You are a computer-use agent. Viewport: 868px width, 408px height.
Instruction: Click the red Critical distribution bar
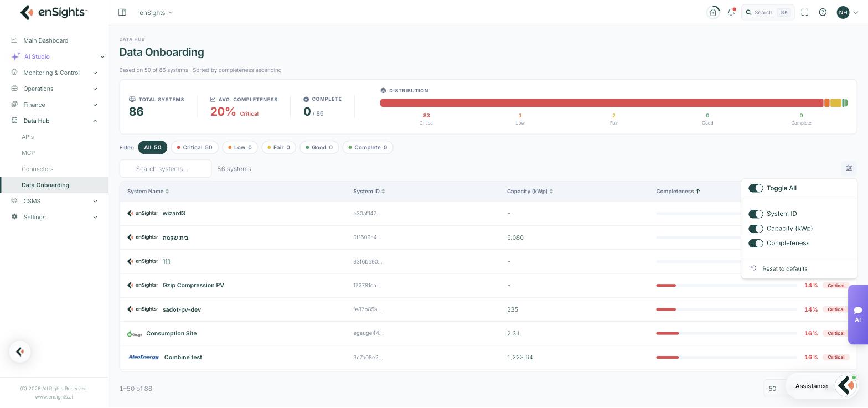coord(601,103)
